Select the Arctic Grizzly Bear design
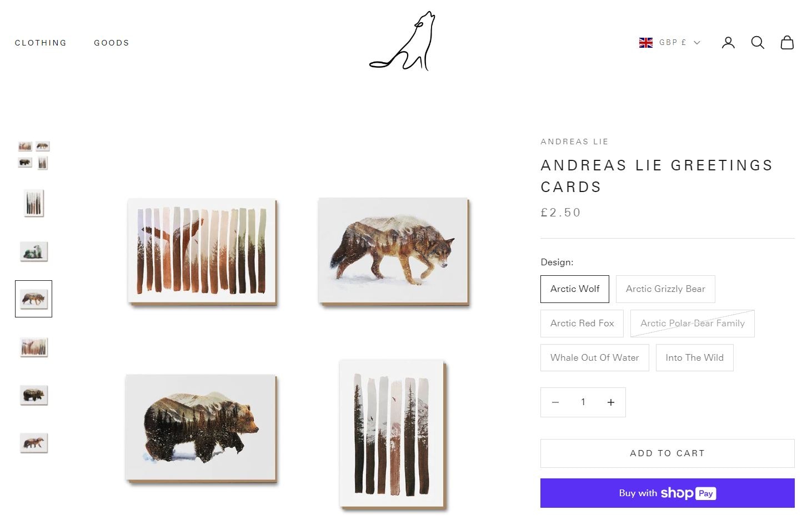This screenshot has height=520, width=812. point(665,289)
